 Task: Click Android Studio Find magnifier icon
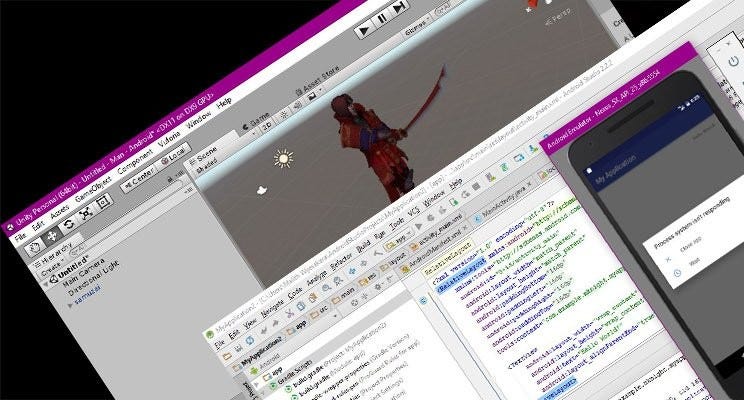(x=326, y=289)
